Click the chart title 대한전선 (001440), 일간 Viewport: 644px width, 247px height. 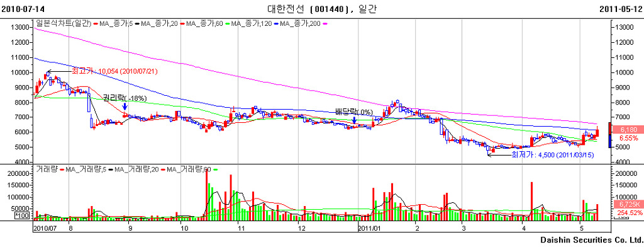tap(321, 9)
